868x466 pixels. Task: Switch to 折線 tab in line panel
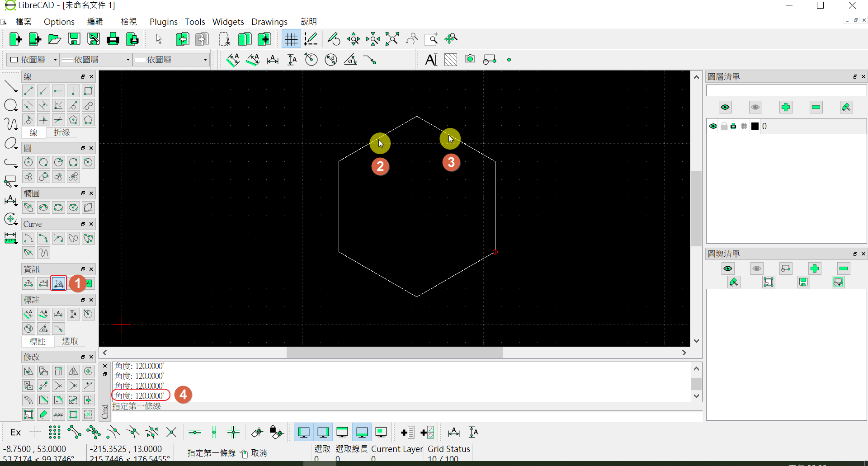pos(62,132)
